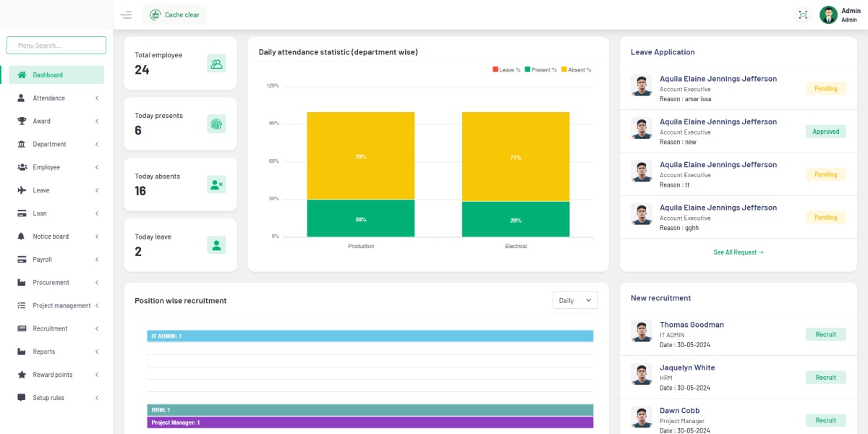Focus the Menu Search input field

pyautogui.click(x=56, y=45)
